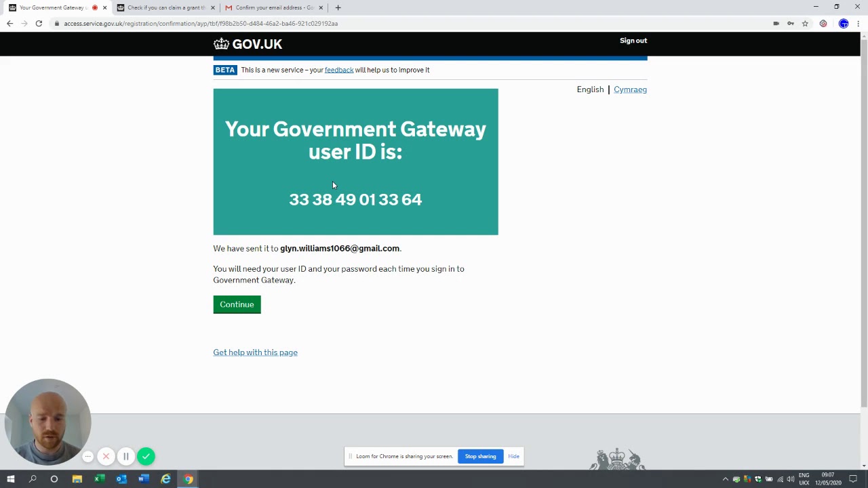Hide the Loom screen sharing notice
The image size is (868, 488).
pyautogui.click(x=513, y=456)
